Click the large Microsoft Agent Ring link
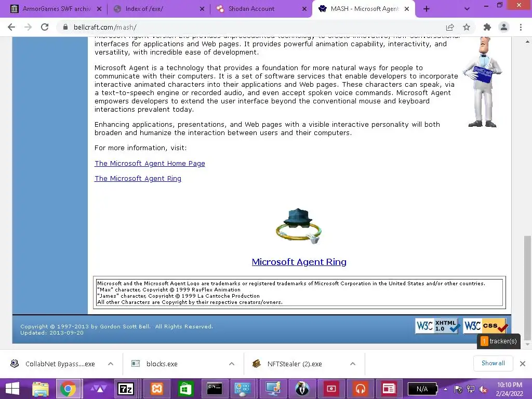This screenshot has width=532, height=399. pos(299,262)
